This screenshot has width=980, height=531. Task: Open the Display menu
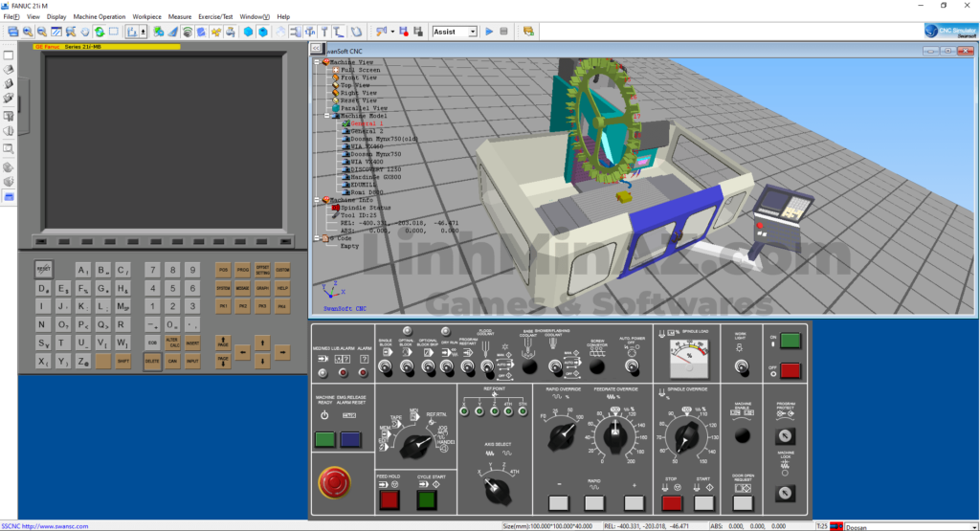(x=56, y=17)
